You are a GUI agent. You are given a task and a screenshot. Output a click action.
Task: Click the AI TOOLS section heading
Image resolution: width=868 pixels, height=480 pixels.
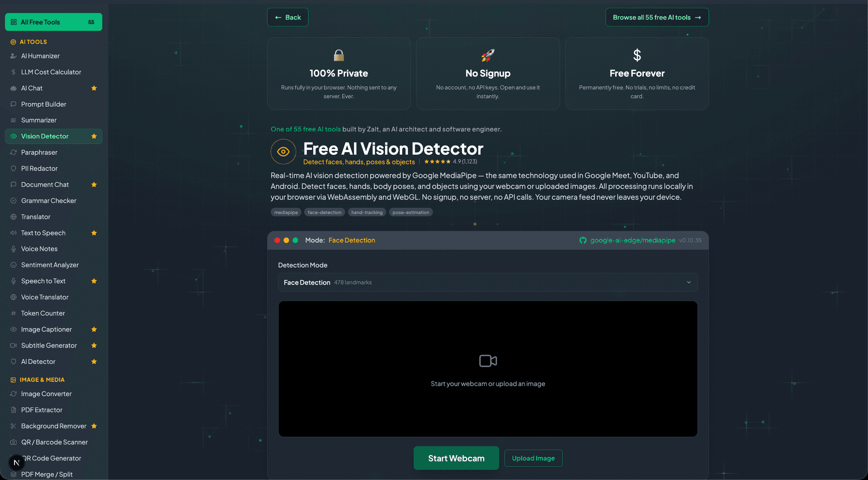(33, 42)
